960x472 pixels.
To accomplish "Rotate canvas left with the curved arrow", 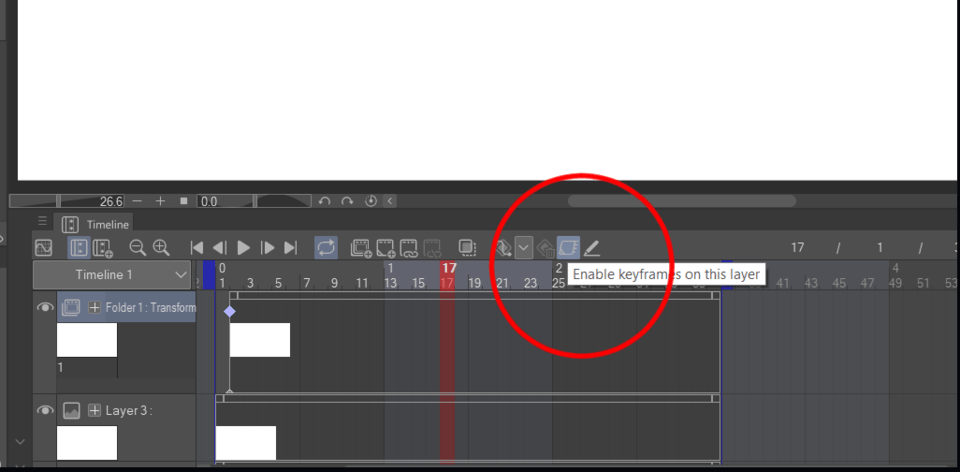I will (x=324, y=201).
